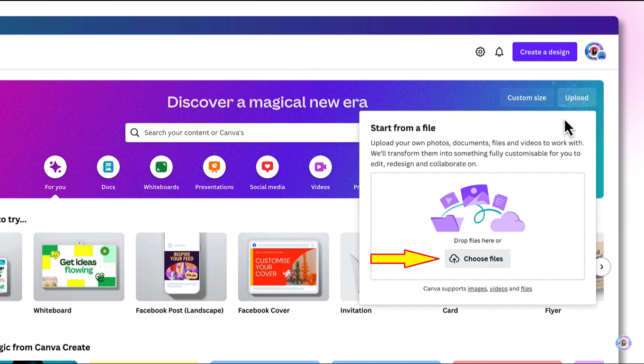Click the images link in supported formats

tap(477, 288)
